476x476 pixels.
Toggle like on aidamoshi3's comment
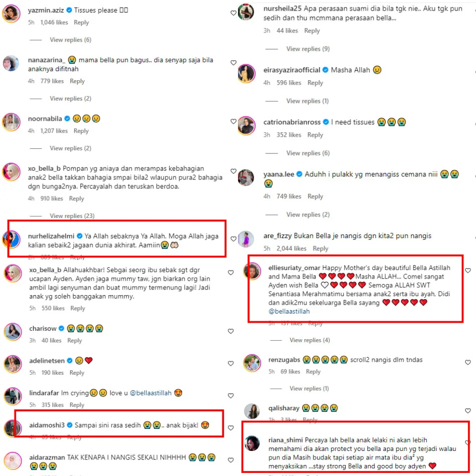pos(230,428)
